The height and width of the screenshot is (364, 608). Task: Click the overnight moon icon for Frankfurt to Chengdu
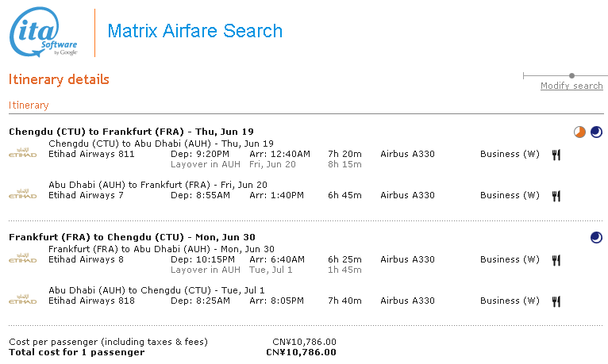tap(596, 237)
